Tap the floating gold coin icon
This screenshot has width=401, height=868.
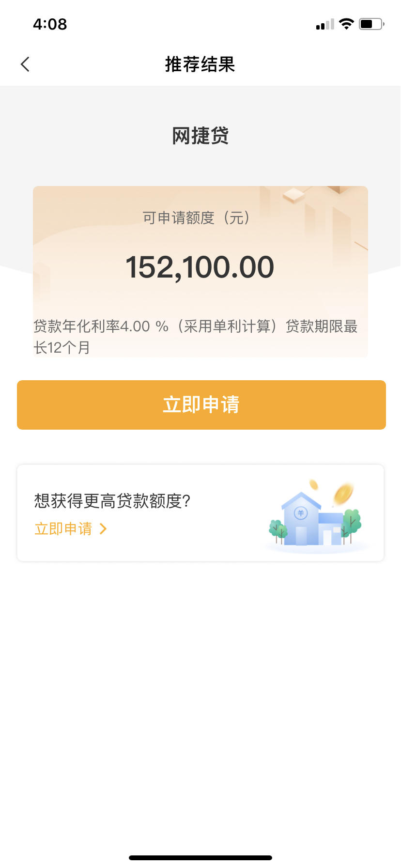(x=343, y=493)
